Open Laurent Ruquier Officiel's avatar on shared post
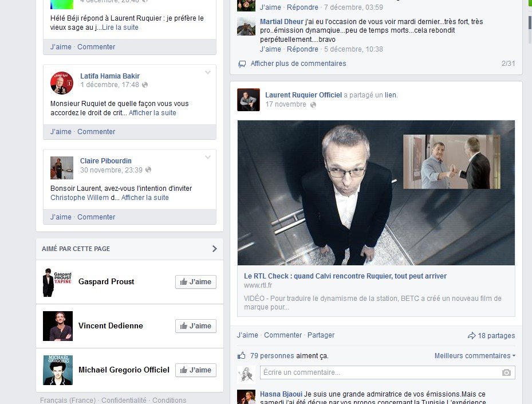This screenshot has height=404, width=532. coord(249,100)
